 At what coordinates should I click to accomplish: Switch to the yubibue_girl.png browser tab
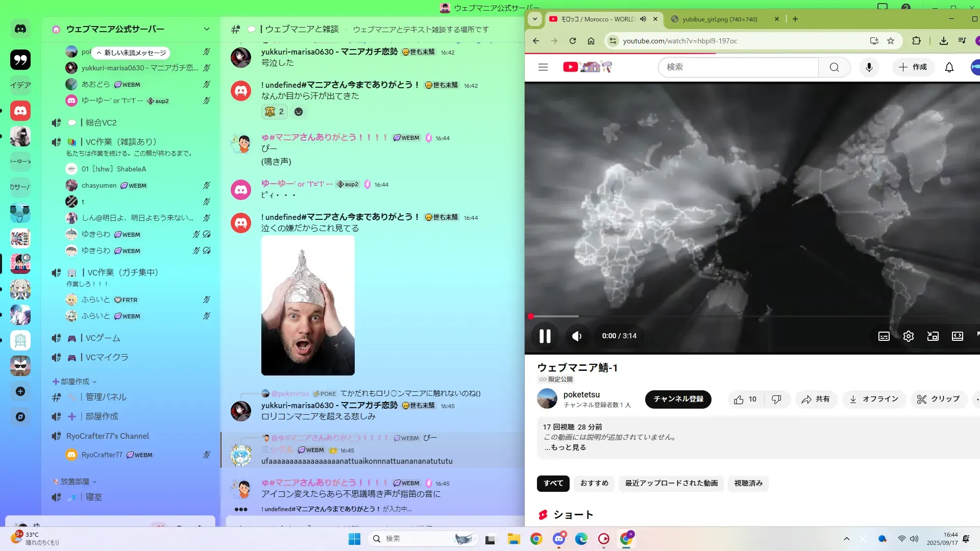720,19
